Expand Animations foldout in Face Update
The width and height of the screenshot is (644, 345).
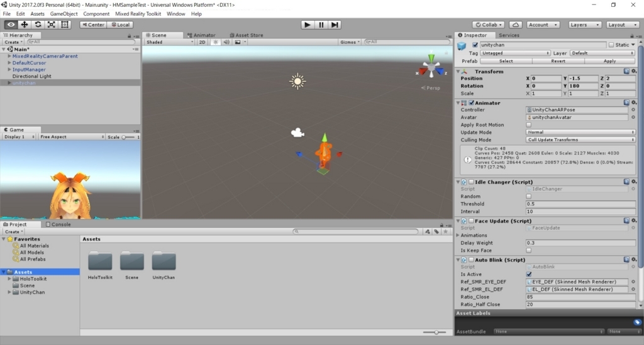click(458, 236)
